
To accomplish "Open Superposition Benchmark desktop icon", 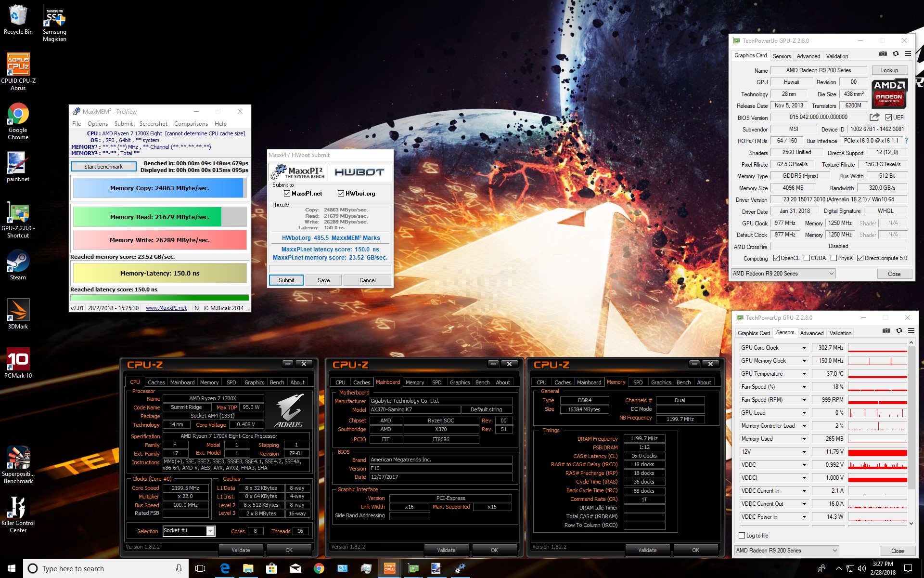I will (18, 464).
